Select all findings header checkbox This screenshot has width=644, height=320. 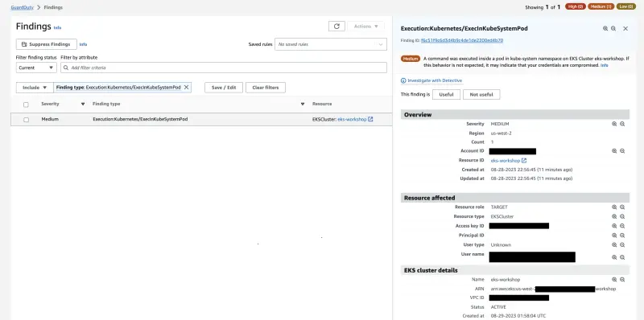click(26, 105)
